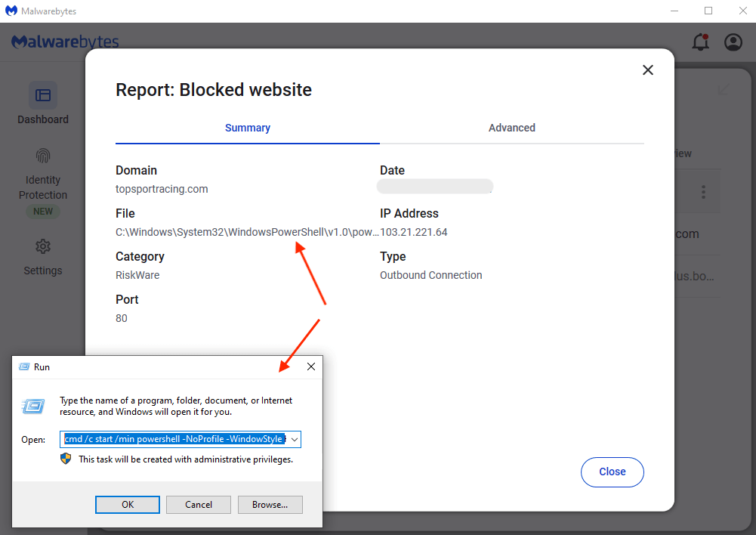The image size is (756, 535).
Task: Click the domain topsportracing.com
Action: pos(162,189)
